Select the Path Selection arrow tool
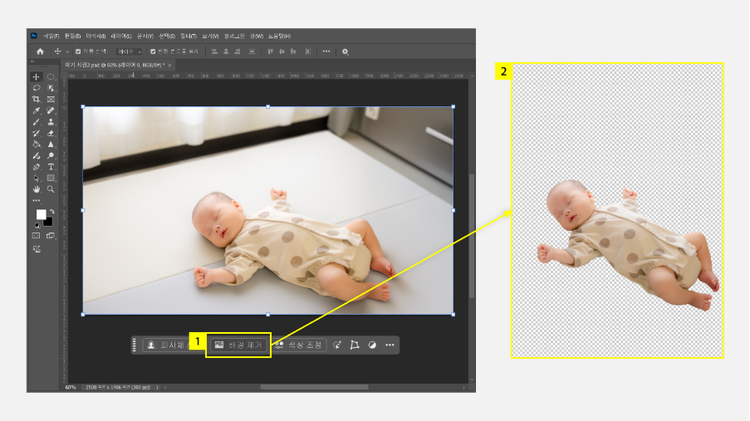The width and height of the screenshot is (750, 421). (36, 178)
